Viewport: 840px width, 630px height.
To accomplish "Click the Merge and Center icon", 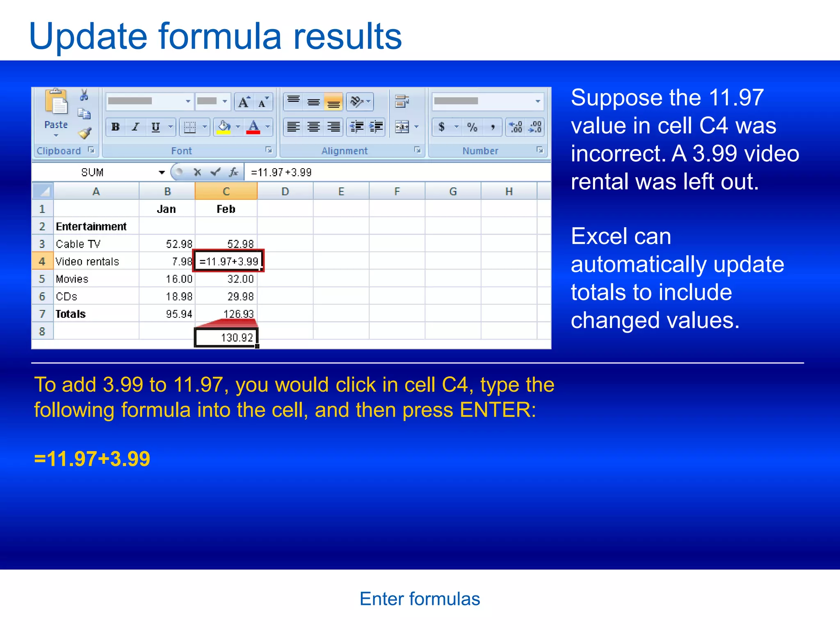I will [402, 127].
